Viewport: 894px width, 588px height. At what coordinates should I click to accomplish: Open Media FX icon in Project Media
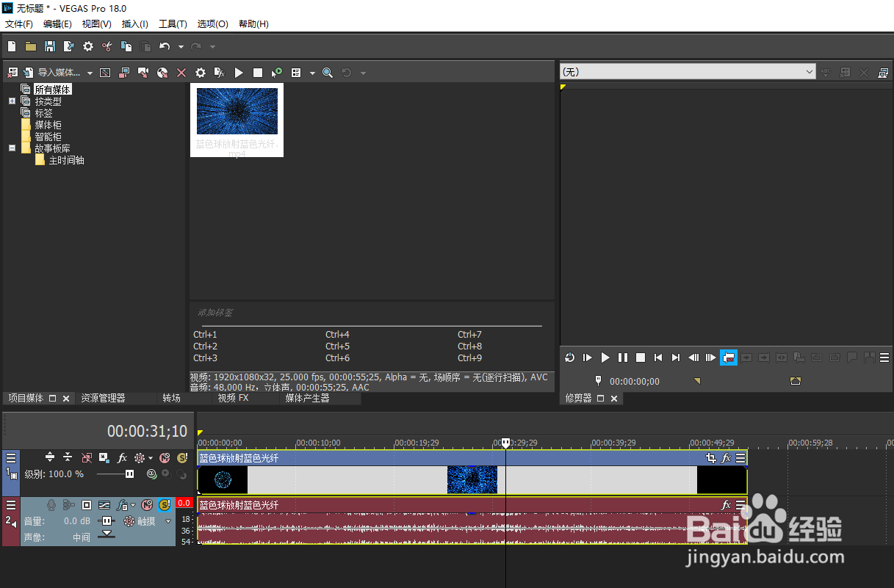[220, 73]
